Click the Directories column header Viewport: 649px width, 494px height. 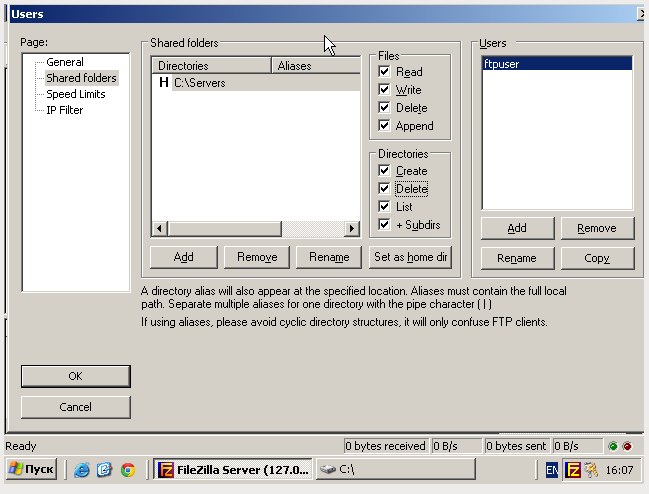211,66
